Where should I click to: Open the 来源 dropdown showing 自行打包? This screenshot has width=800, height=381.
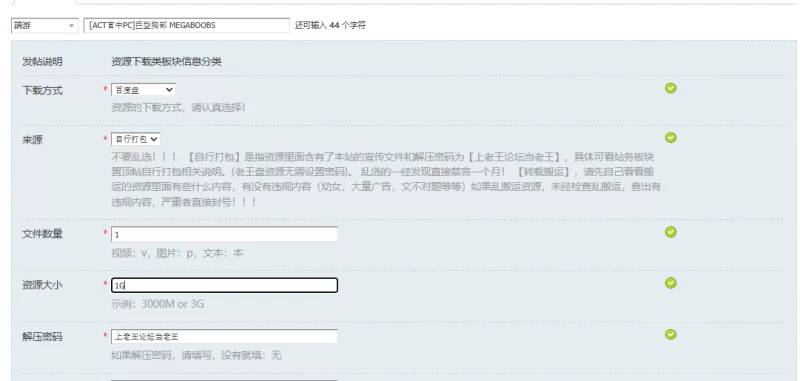click(x=136, y=139)
